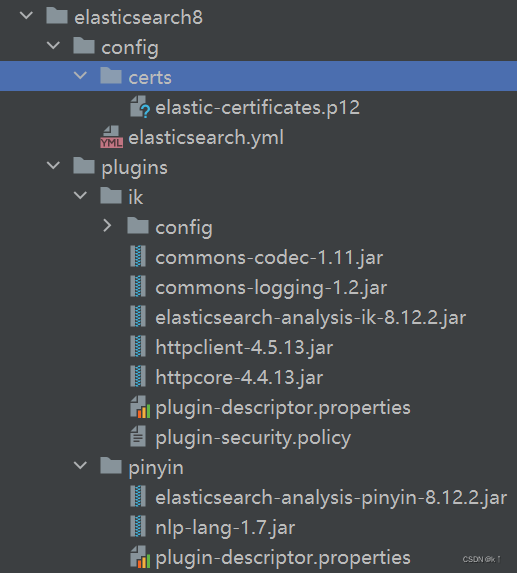Expand the config folder inside ik
Screen dimensions: 517x573
pyautogui.click(x=107, y=226)
